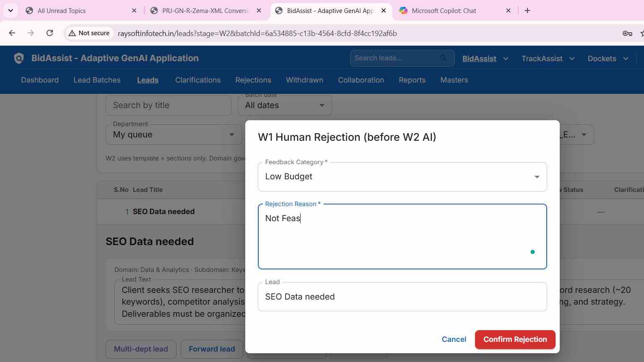
Task: Click the Confirm Rejection button
Action: (x=515, y=339)
